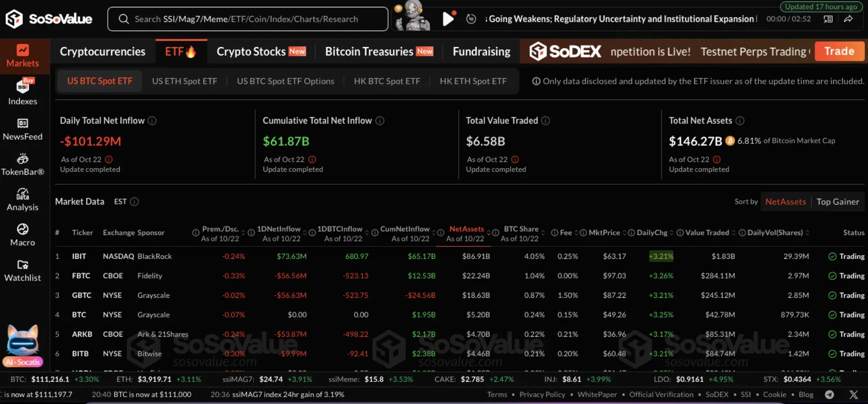Switch to HK ETH Spot ETF
Screen dimensions: 868x404
473,81
